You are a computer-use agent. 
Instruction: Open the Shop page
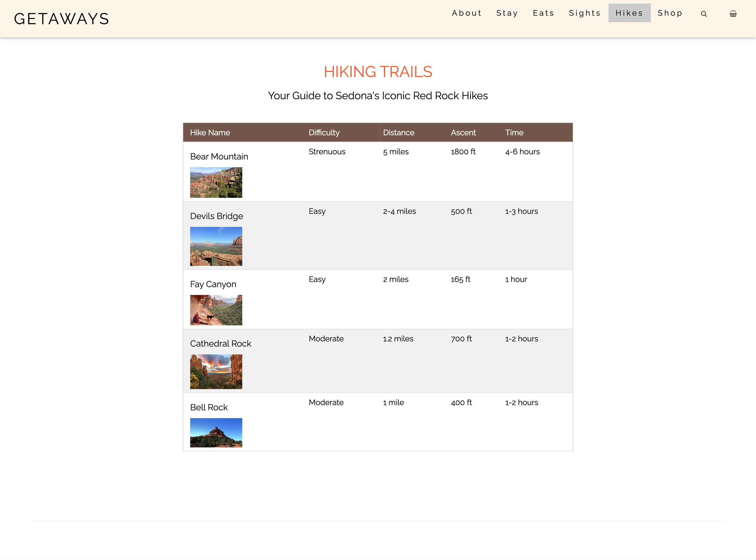tap(670, 13)
